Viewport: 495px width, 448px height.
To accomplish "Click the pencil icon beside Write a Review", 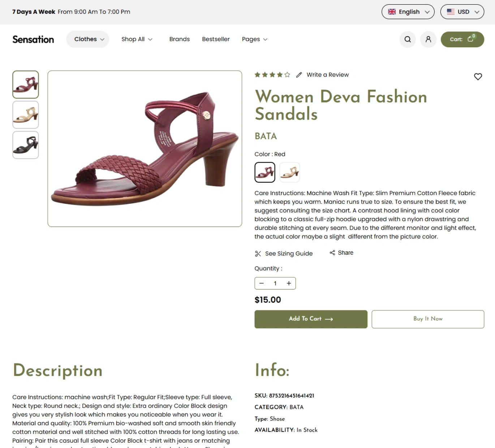I will click(x=299, y=75).
